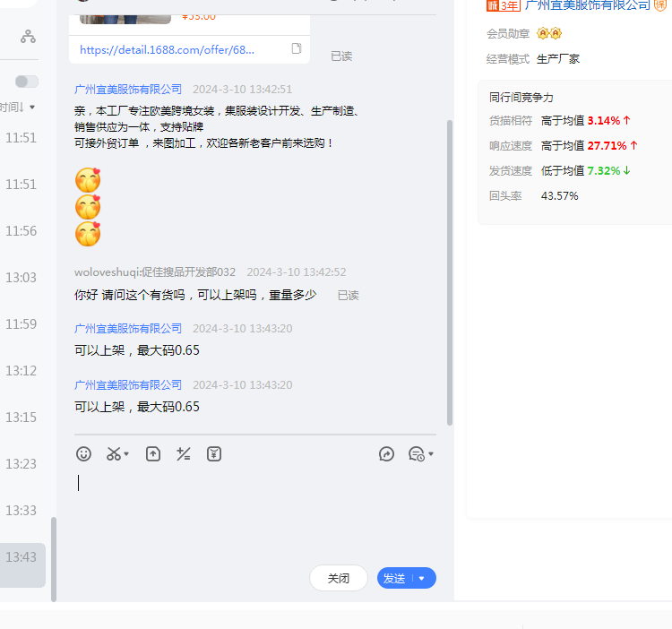Click the forward message icon

coord(387,454)
